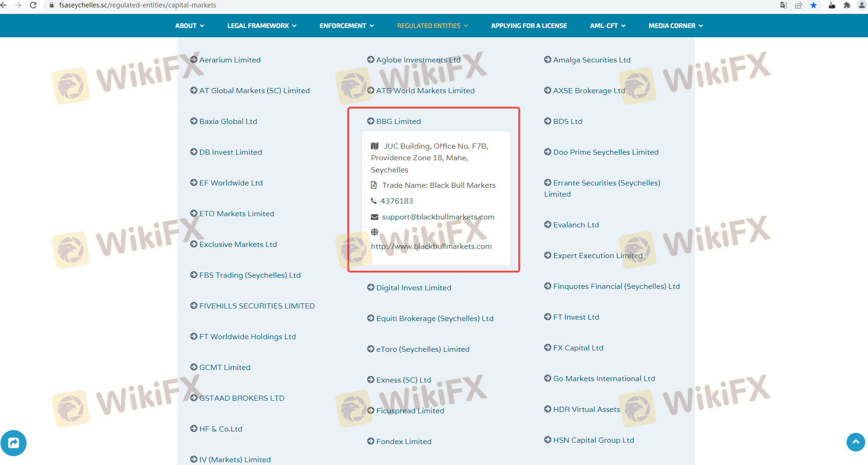Image resolution: width=868 pixels, height=465 pixels.
Task: Collapse the BBG Limited entry
Action: (x=398, y=121)
